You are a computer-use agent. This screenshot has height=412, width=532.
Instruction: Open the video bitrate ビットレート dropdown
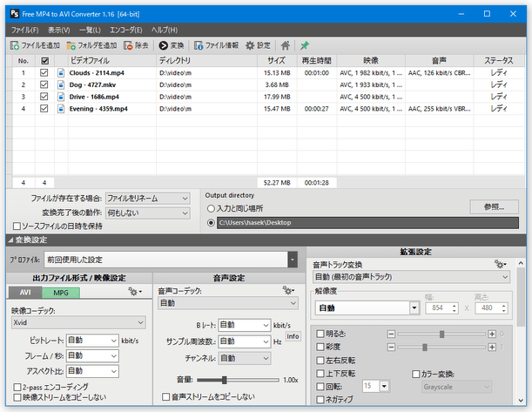[x=92, y=341]
